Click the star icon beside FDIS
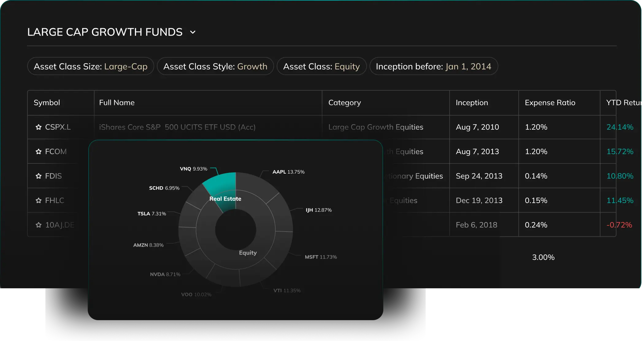The height and width of the screenshot is (341, 644). [x=38, y=176]
